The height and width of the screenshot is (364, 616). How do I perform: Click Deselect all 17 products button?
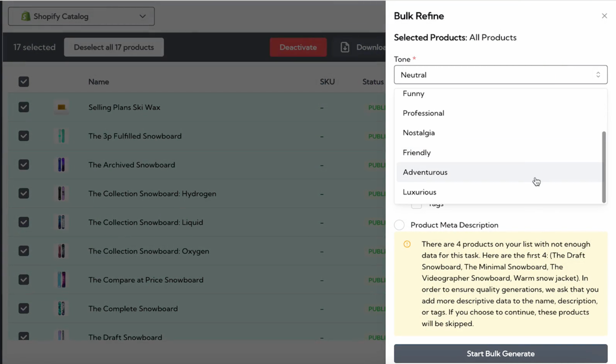114,47
